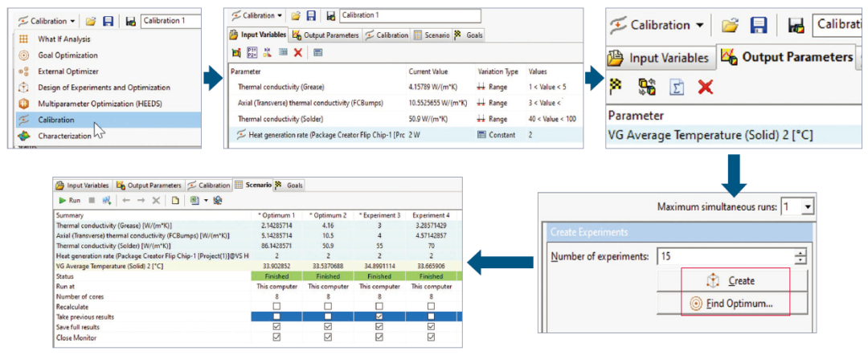This screenshot has height=355, width=868.
Task: Click add-parameter icon in Input Variables toolbar
Action: [x=236, y=52]
